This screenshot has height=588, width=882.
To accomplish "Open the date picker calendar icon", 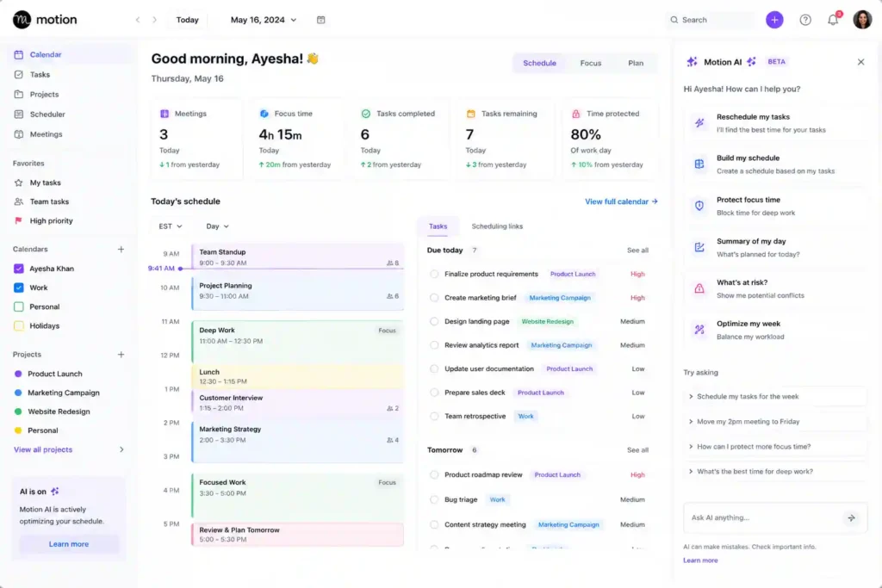I will [x=320, y=20].
